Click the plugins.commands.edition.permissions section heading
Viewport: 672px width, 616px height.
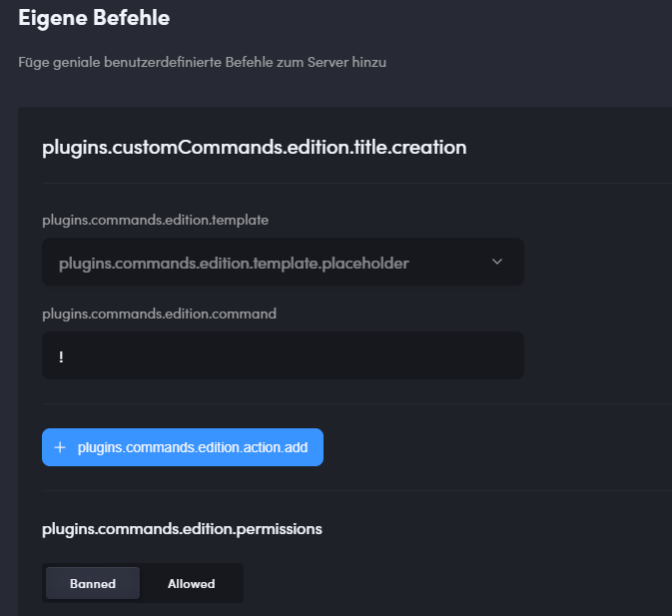pos(182,529)
